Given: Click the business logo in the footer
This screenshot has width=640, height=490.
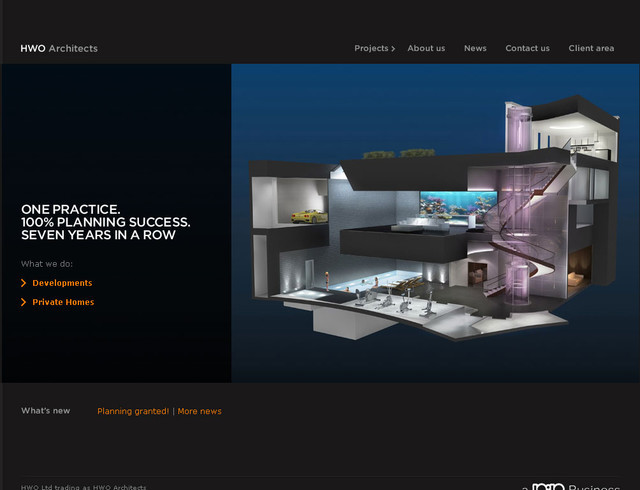Looking at the screenshot, I should [570, 486].
